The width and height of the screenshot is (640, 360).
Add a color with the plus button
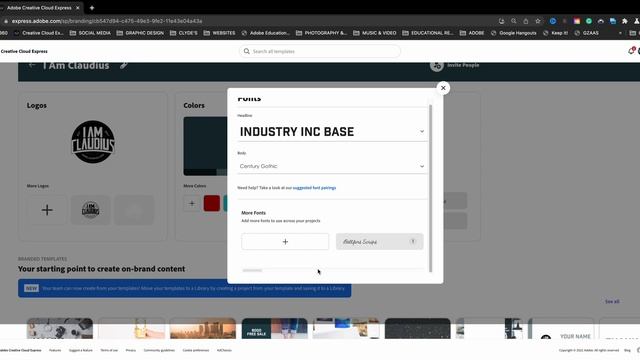click(192, 203)
